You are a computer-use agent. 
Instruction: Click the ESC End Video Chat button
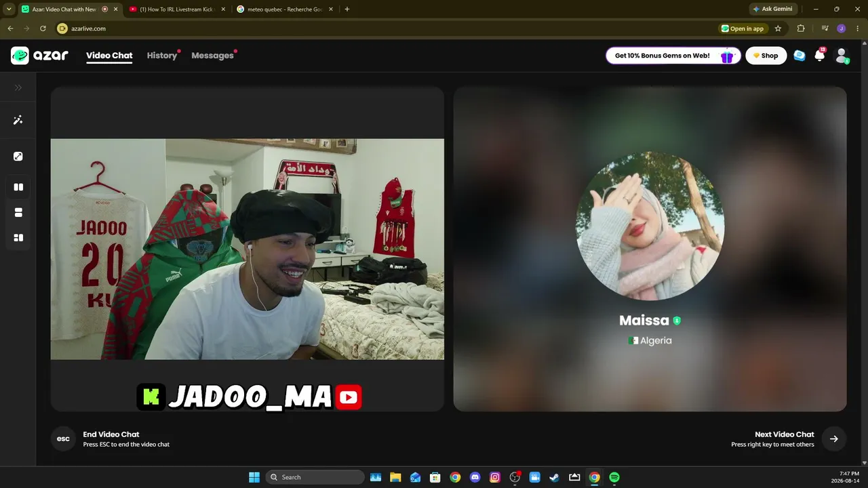[x=63, y=439]
